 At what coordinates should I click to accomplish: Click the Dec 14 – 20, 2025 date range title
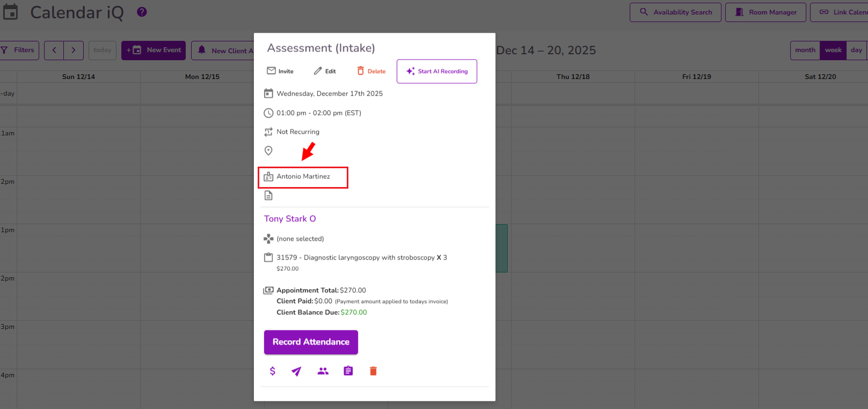point(546,50)
